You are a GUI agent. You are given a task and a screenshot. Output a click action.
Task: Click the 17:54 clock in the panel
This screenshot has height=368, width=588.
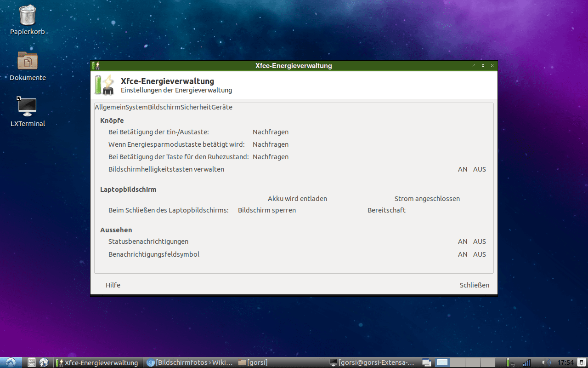(565, 362)
